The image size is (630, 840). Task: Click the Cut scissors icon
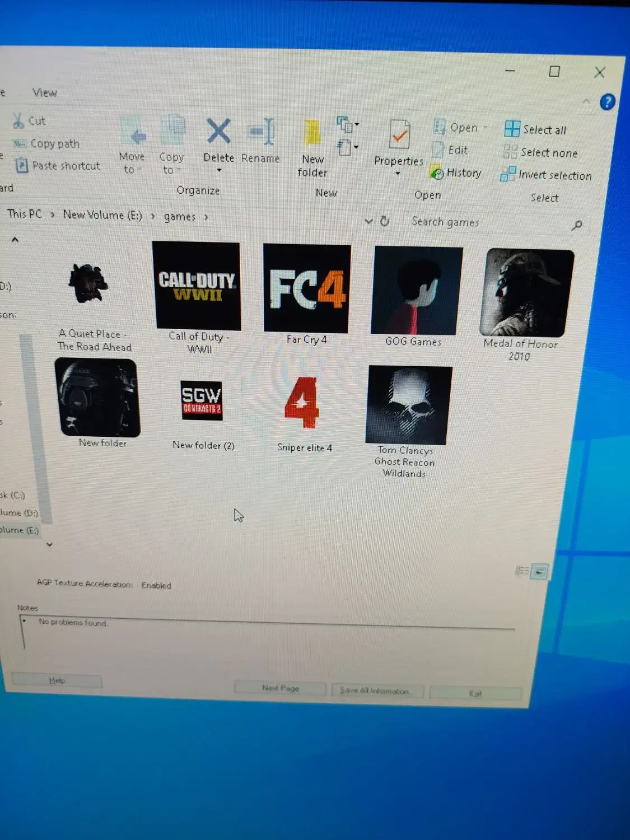(19, 121)
